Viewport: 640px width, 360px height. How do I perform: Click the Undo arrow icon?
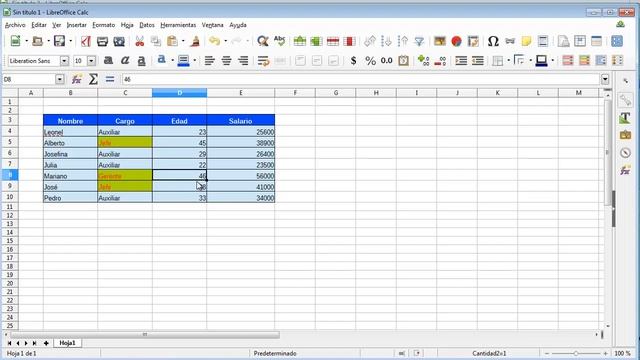click(214, 41)
